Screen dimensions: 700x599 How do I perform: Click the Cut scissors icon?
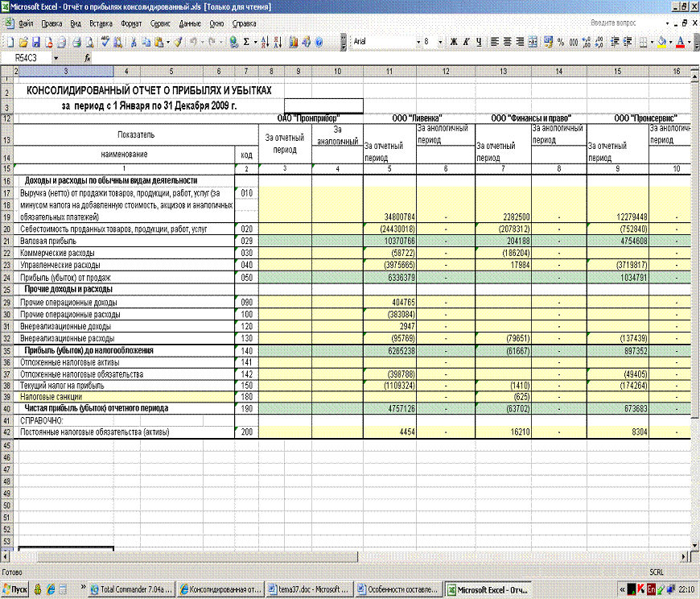tap(134, 41)
